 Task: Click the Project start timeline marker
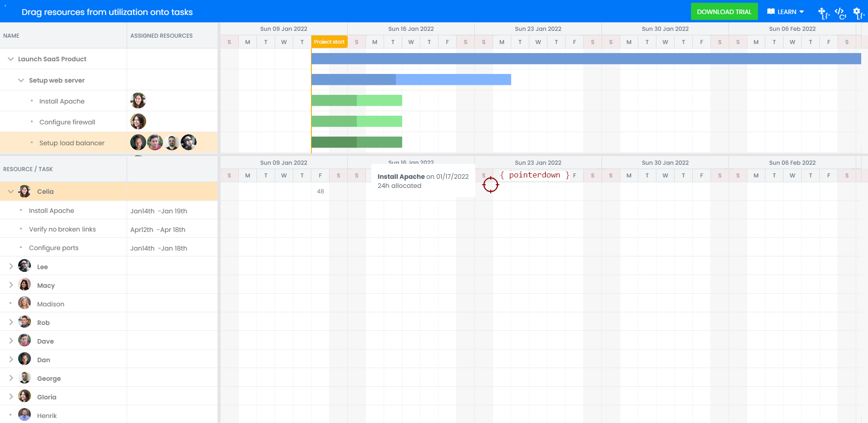click(329, 42)
